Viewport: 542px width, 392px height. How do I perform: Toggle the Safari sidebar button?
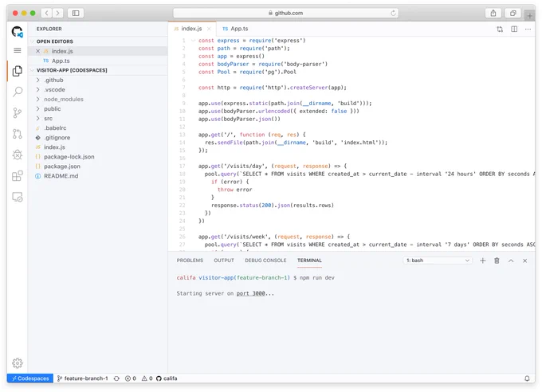[x=76, y=13]
